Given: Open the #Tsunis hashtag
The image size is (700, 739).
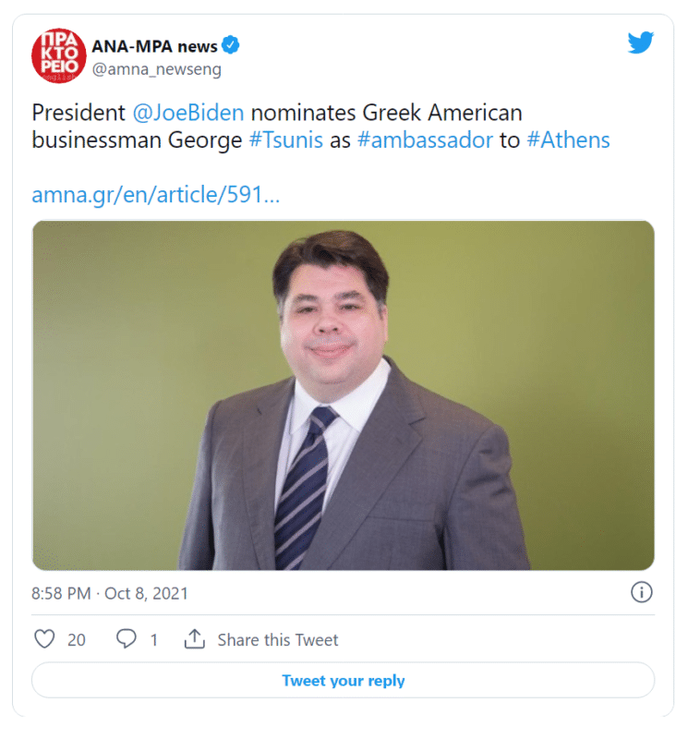Looking at the screenshot, I should (x=286, y=140).
